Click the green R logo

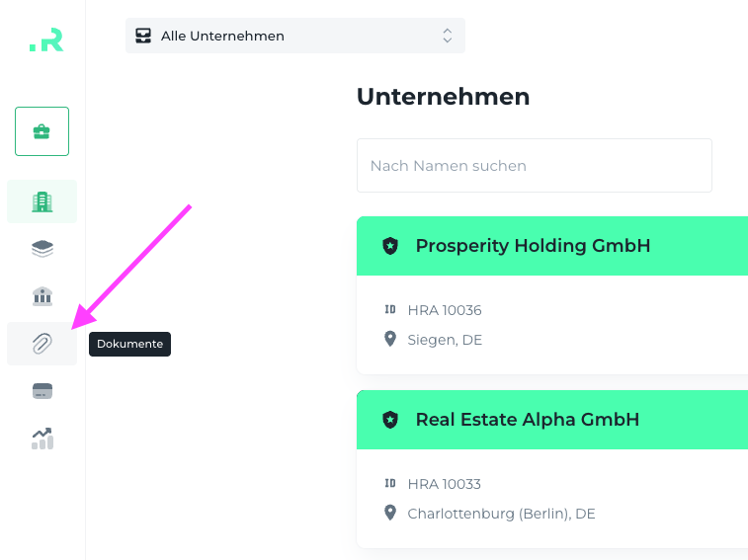(46, 40)
